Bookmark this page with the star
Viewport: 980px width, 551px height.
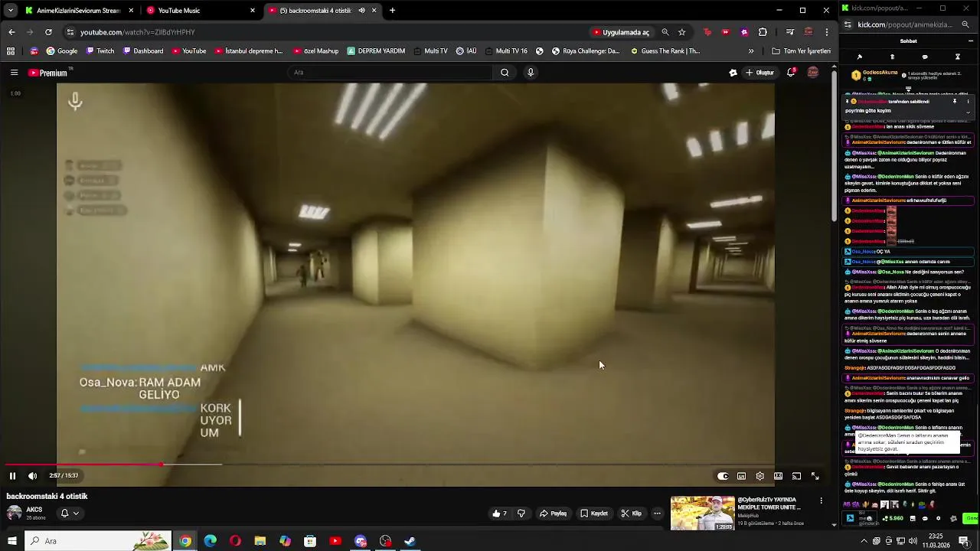pos(681,32)
